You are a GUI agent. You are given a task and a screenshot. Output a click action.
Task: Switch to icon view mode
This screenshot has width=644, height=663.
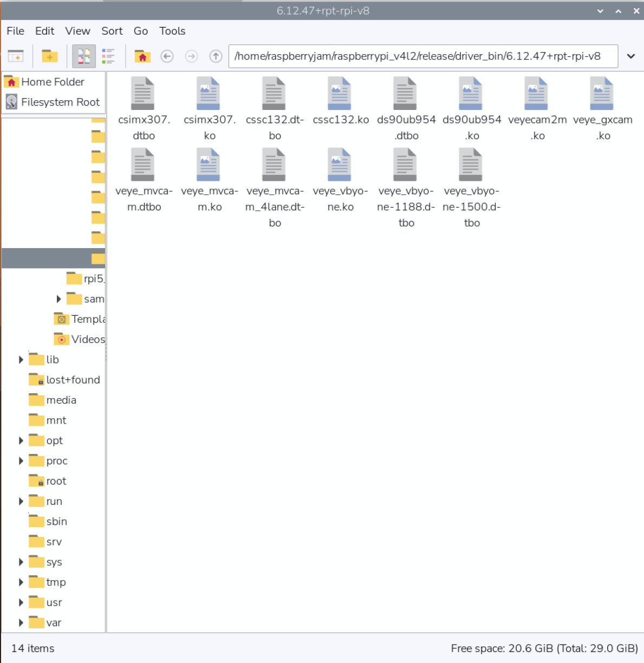tap(84, 56)
